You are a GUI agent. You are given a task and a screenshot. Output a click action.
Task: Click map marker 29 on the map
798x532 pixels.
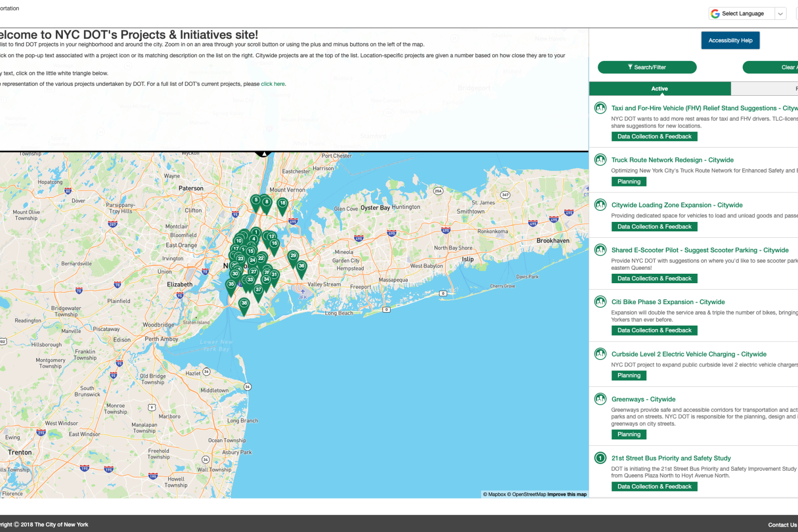(x=293, y=255)
